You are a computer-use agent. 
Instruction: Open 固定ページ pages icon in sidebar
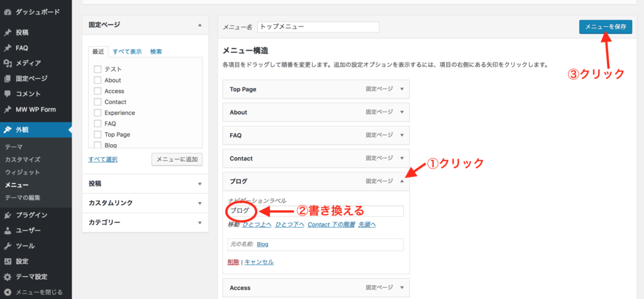click(8, 79)
